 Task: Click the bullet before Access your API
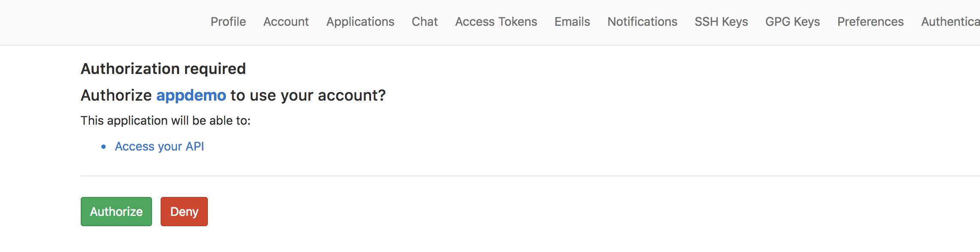click(x=103, y=147)
